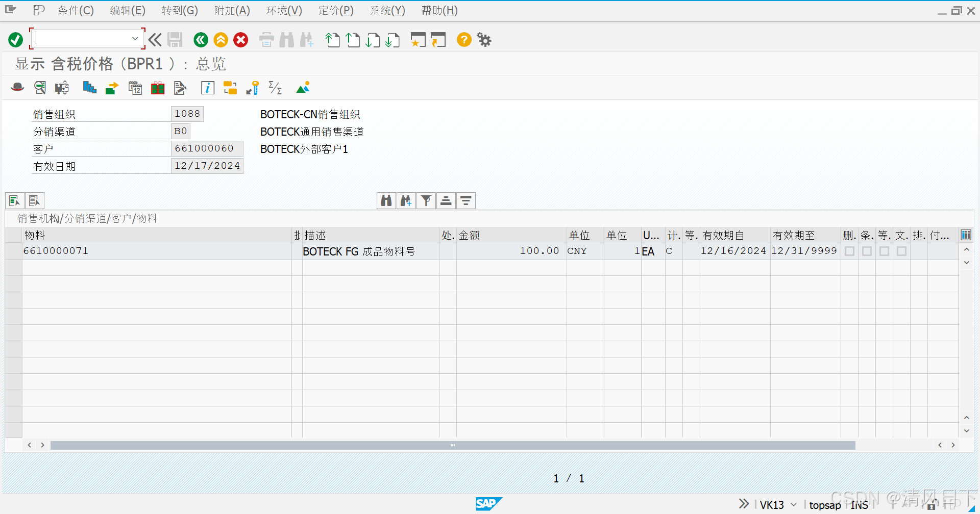Open the command field dropdown arrow

tap(135, 38)
